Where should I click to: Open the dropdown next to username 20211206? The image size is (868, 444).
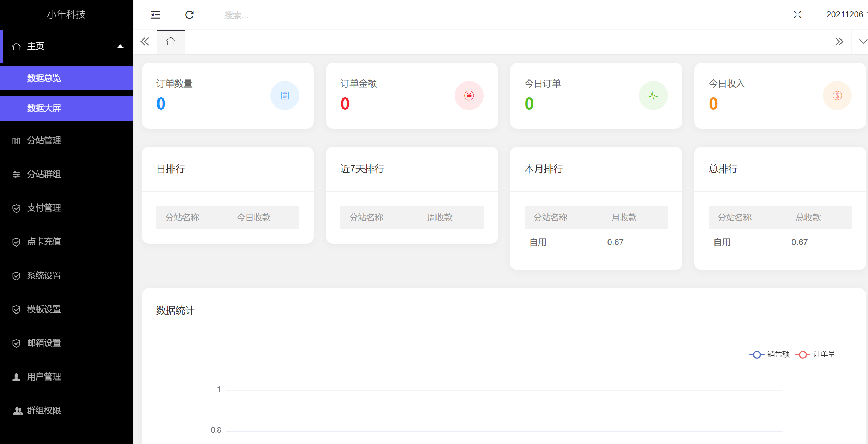pos(866,14)
